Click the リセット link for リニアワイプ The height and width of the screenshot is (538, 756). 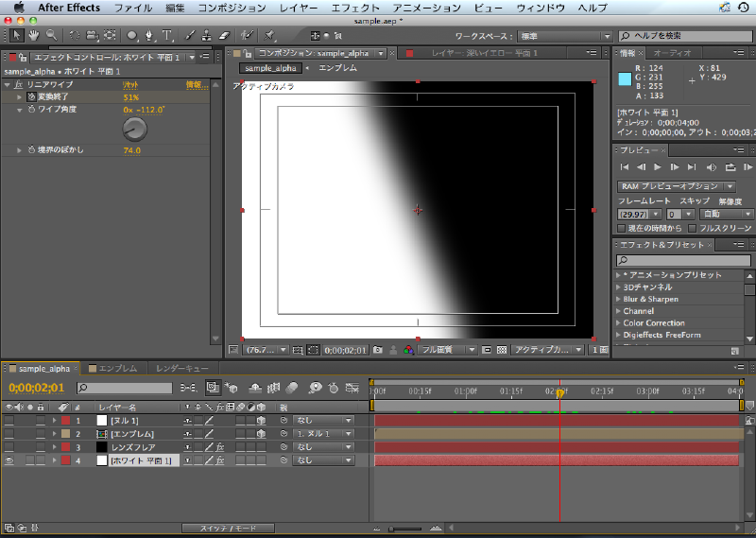pos(130,85)
